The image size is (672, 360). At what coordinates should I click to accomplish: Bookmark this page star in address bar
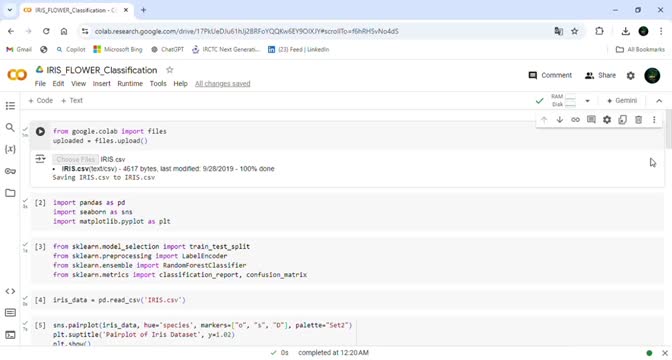pos(575,31)
